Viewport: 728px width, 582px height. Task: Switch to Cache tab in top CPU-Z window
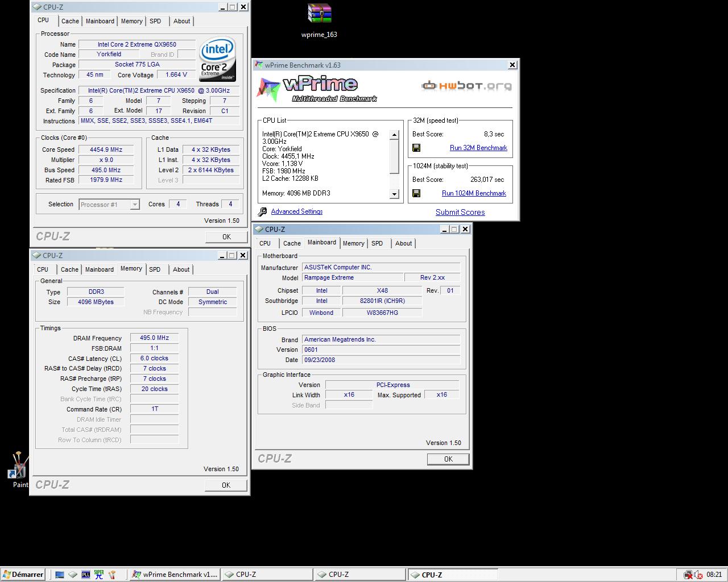point(70,21)
